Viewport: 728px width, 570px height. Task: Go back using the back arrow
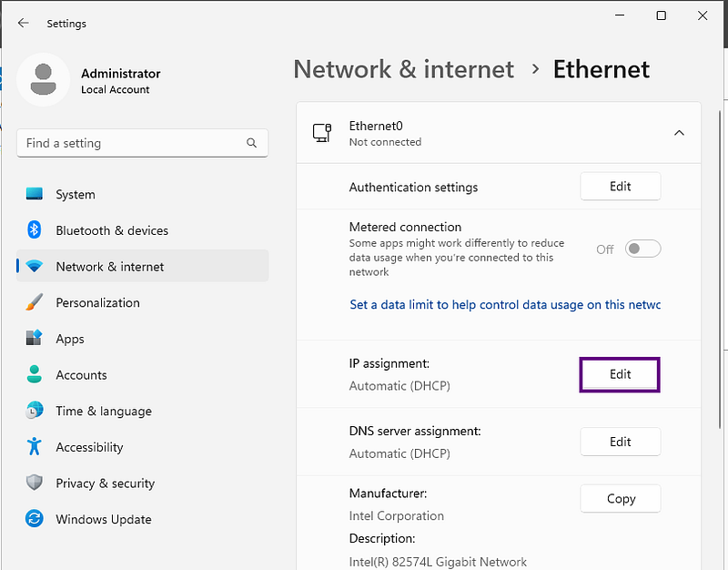pos(24,23)
